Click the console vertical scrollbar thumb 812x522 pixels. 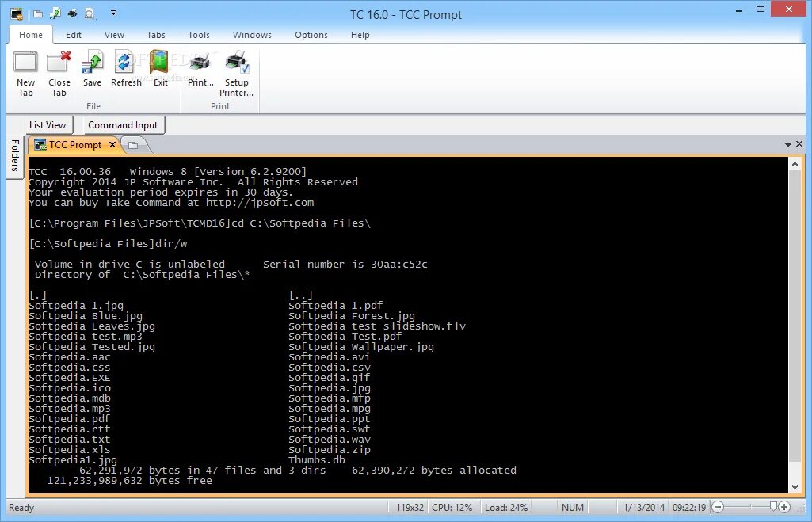coord(795,316)
